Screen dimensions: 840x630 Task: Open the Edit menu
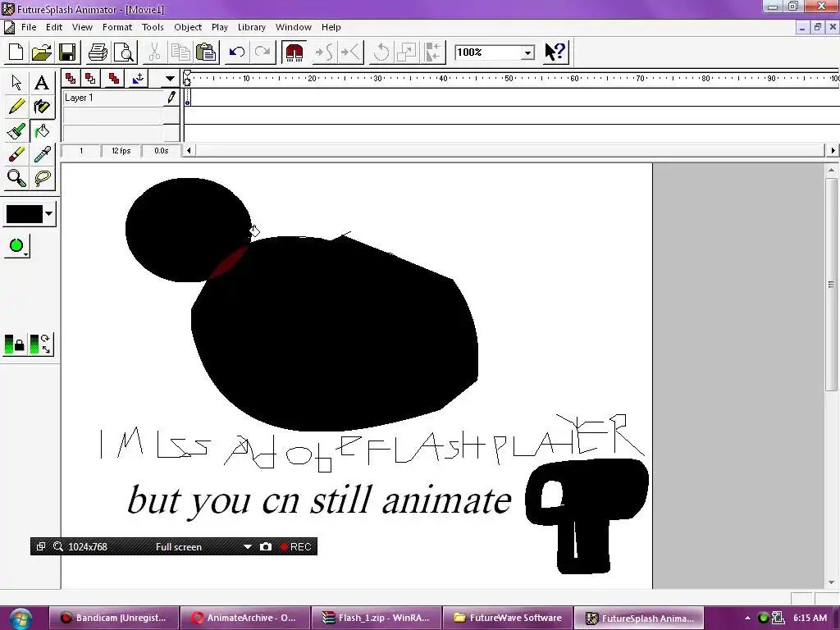tap(53, 27)
